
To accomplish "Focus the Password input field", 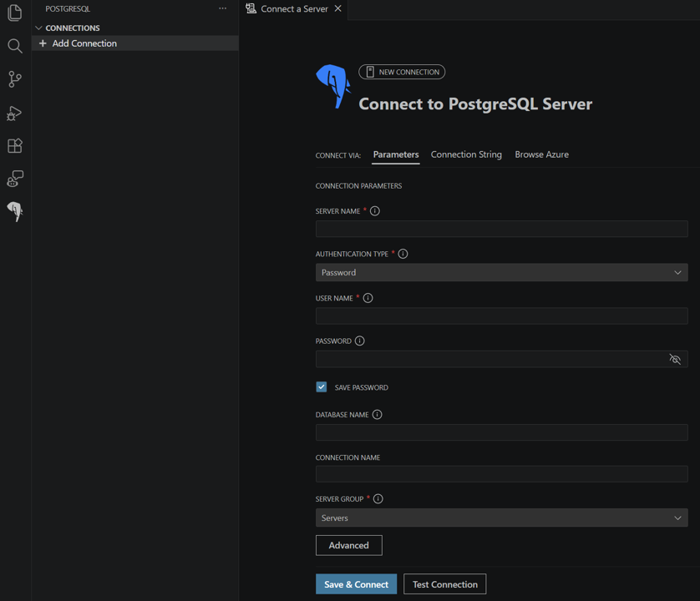I will (x=501, y=359).
